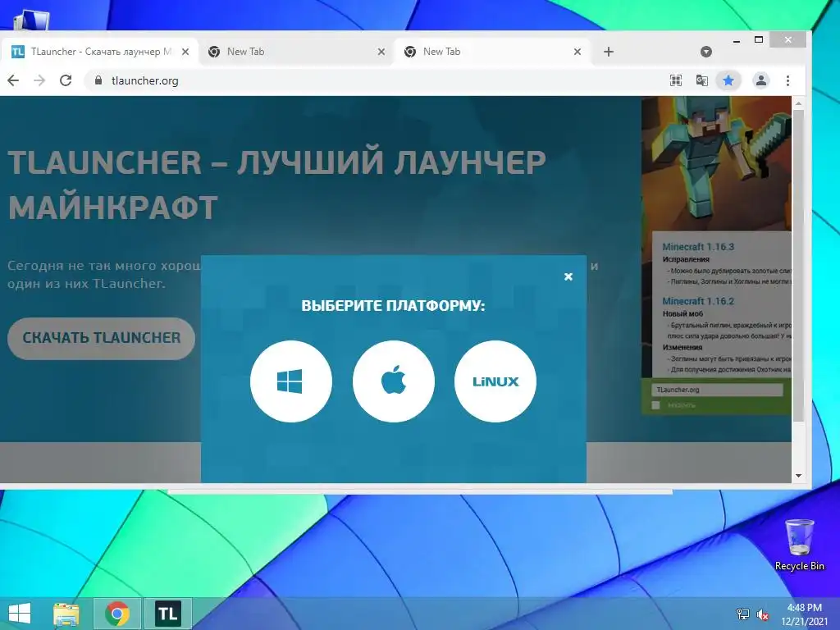Screen dimensions: 840x630
Task: Click the computer desktop icon behind Chrome
Action: pos(31,21)
